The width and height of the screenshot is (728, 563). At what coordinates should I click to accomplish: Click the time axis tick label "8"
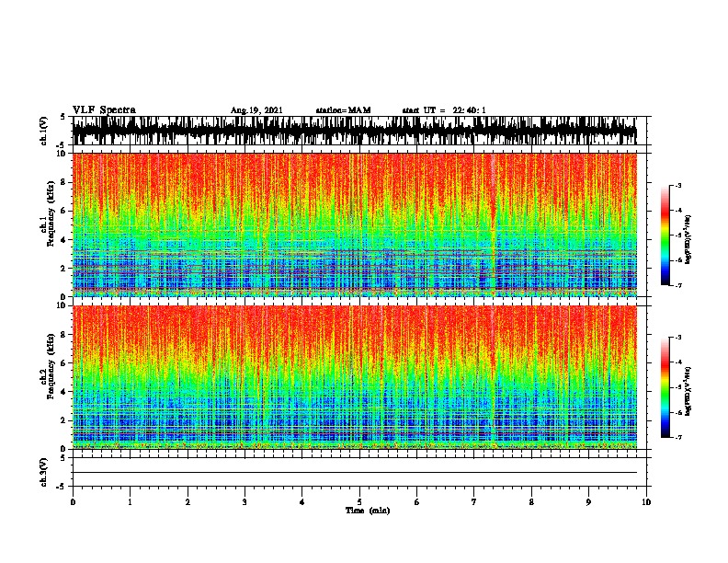pyautogui.click(x=531, y=501)
